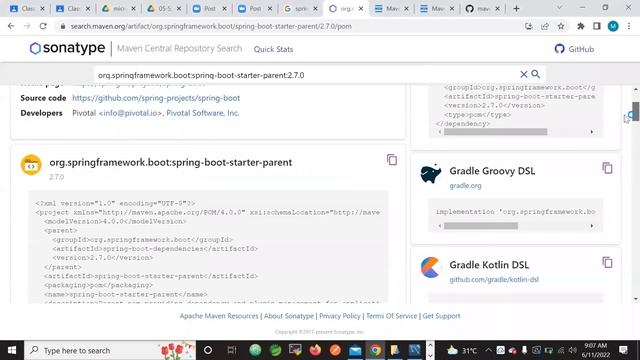640x360 pixels.
Task: Open the GitHub spring-boot source code link
Action: tap(156, 98)
